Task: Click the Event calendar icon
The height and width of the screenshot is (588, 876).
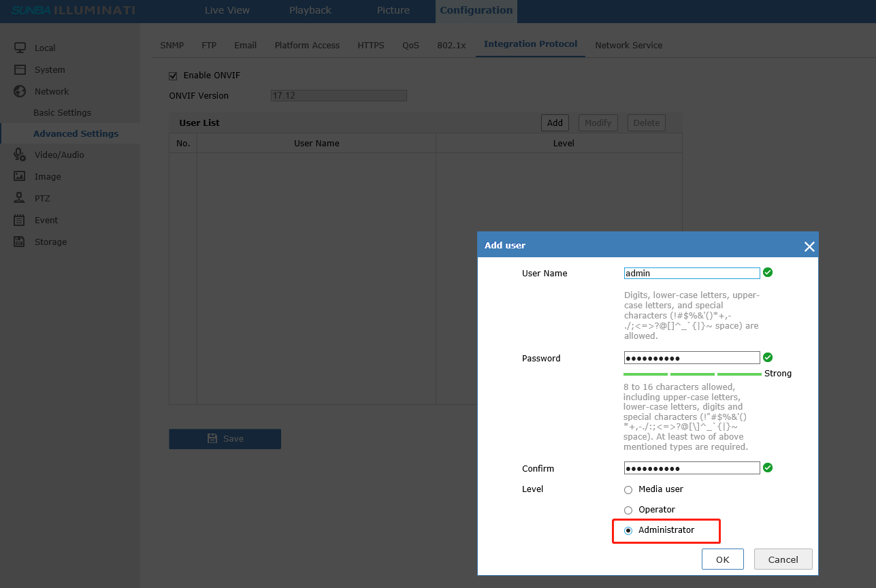Action: click(20, 220)
